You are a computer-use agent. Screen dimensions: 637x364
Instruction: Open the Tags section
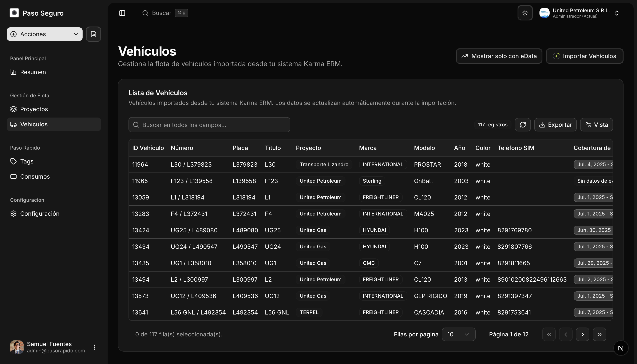27,161
